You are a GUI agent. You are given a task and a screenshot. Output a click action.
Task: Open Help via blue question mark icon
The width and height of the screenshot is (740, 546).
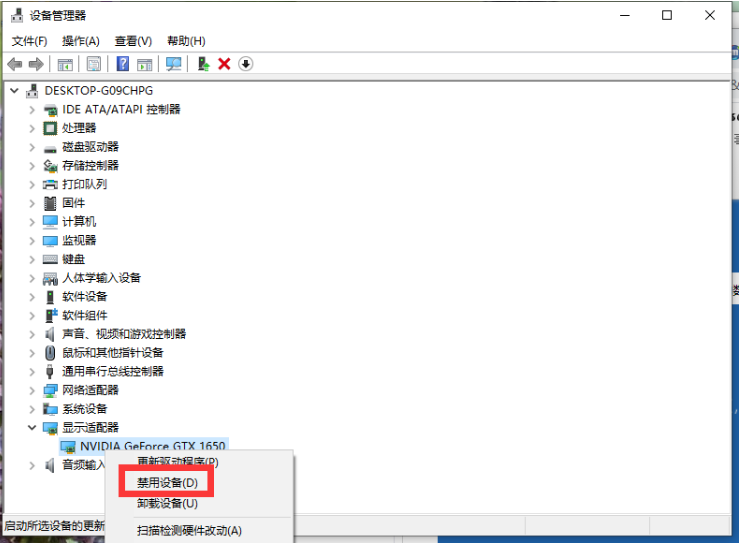pyautogui.click(x=123, y=64)
